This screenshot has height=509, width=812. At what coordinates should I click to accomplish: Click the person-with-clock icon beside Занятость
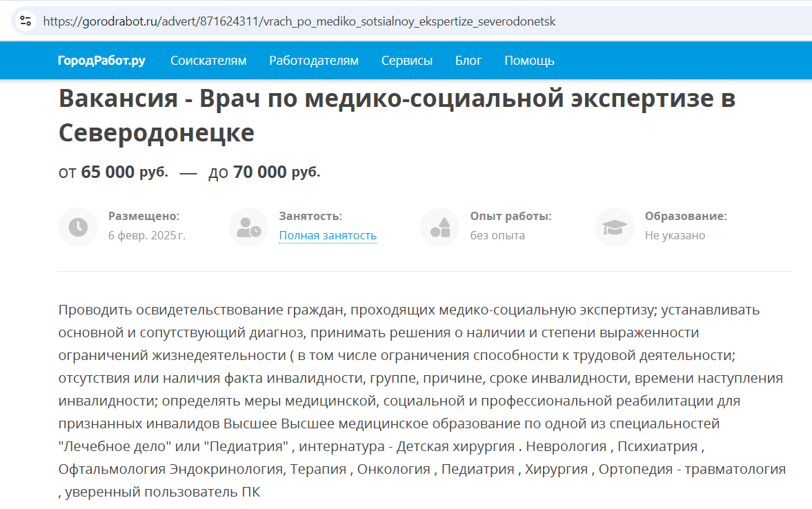tap(248, 227)
